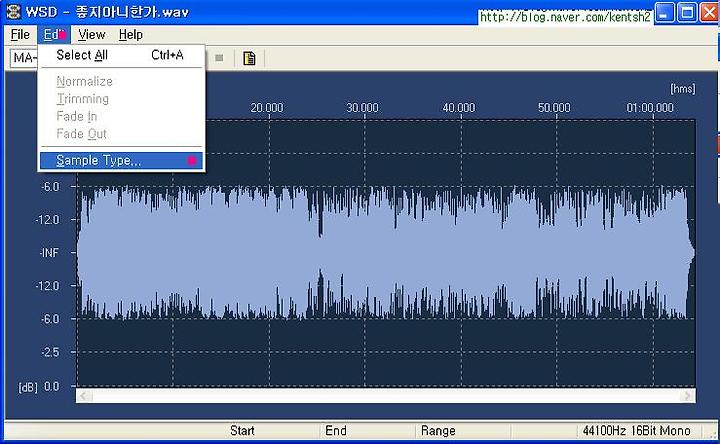This screenshot has width=720, height=444.
Task: Click the yellow document toolbar icon
Action: pos(249,58)
